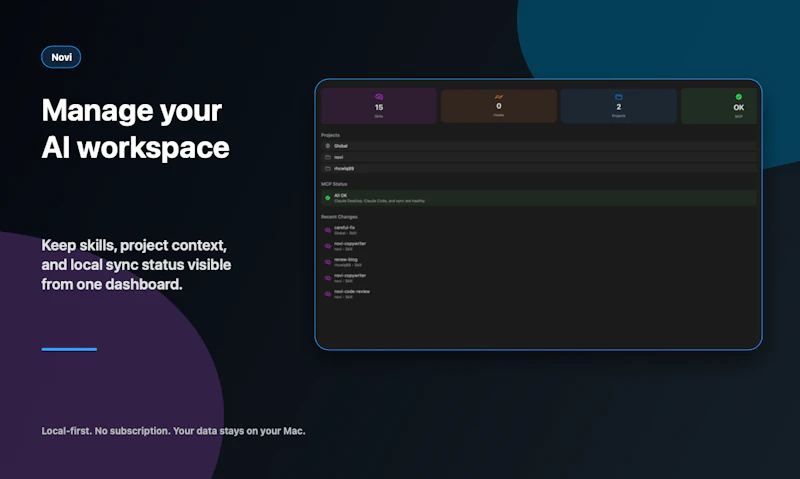The width and height of the screenshot is (800, 479).
Task: Click the skill icon beside careful-fix
Action: point(328,230)
